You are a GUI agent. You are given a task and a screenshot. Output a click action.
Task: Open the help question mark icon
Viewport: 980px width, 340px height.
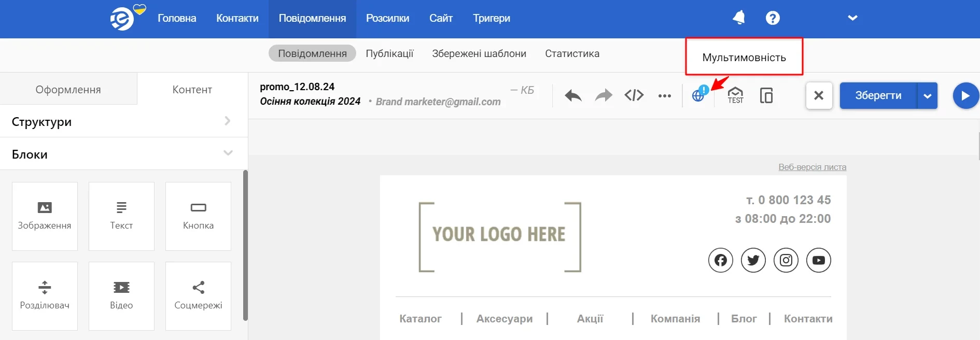tap(773, 18)
